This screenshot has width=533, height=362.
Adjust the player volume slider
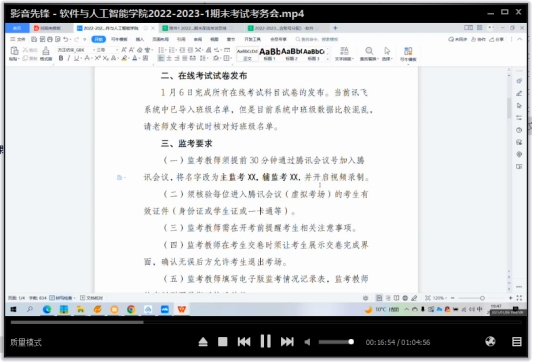(x=336, y=342)
